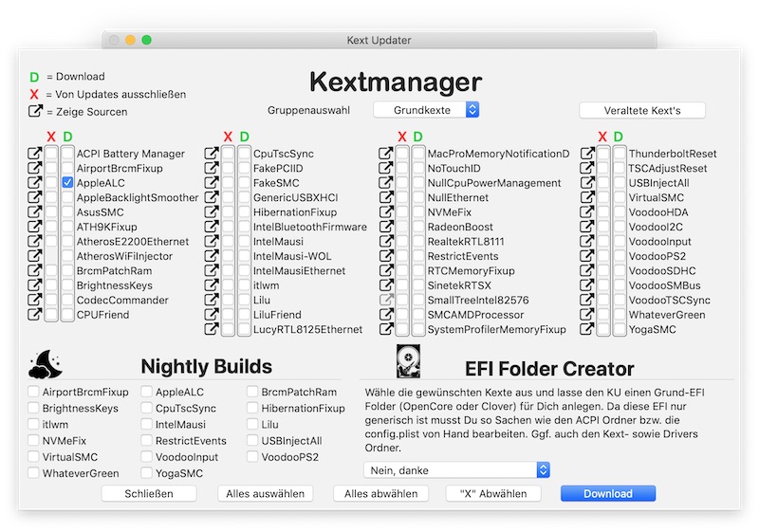
Task: Open the Grundkexte group selection dropdown
Action: coord(426,110)
